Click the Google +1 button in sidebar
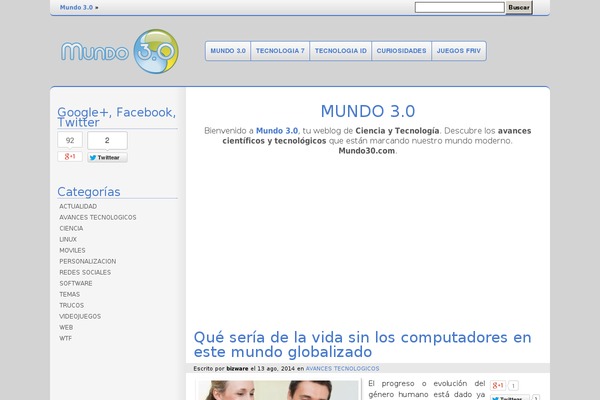600x400 pixels. pyautogui.click(x=70, y=157)
